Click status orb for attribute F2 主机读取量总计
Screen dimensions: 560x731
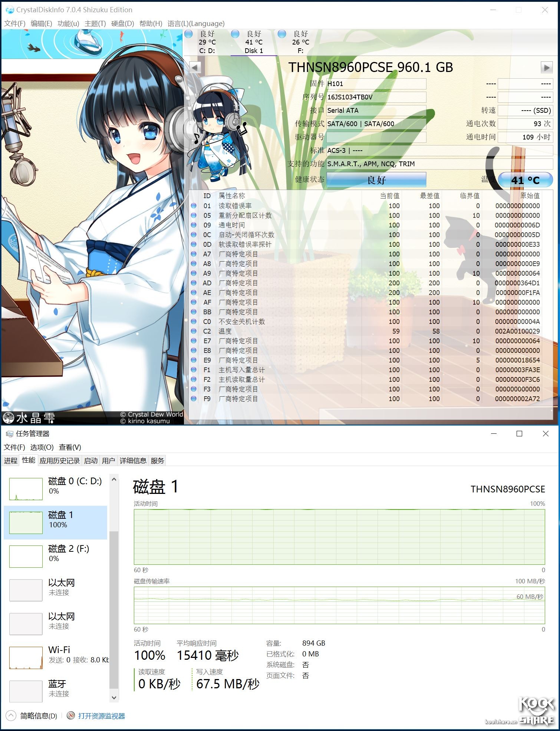tap(194, 379)
